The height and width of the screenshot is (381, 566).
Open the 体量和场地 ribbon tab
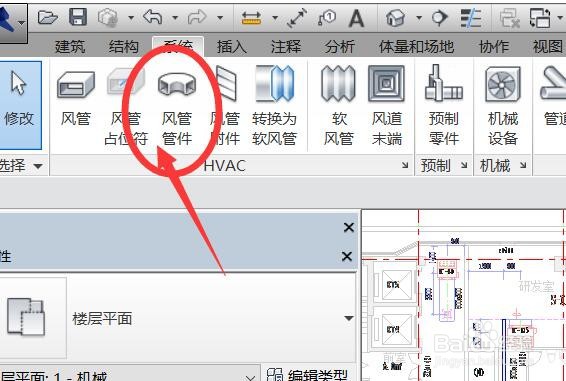pos(416,47)
